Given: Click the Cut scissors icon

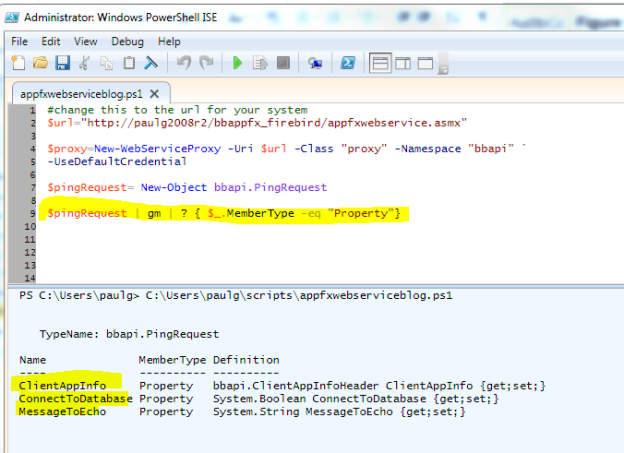Looking at the screenshot, I should pyautogui.click(x=85, y=63).
